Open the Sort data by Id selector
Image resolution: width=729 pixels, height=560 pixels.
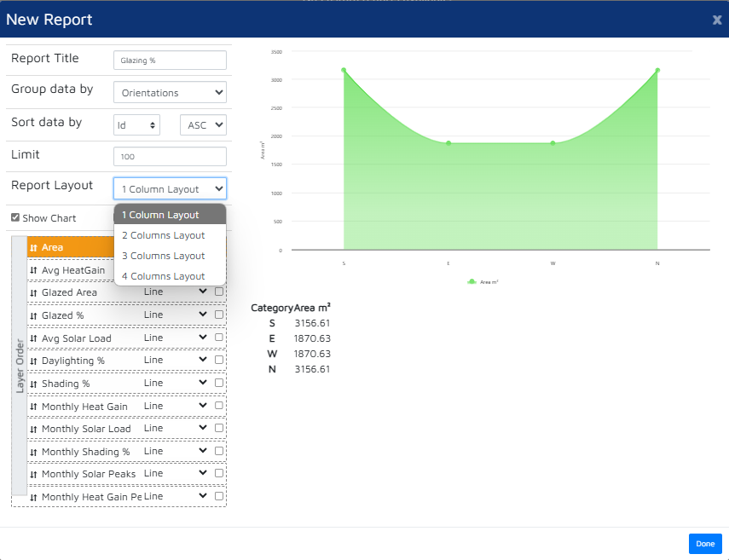[x=136, y=125]
